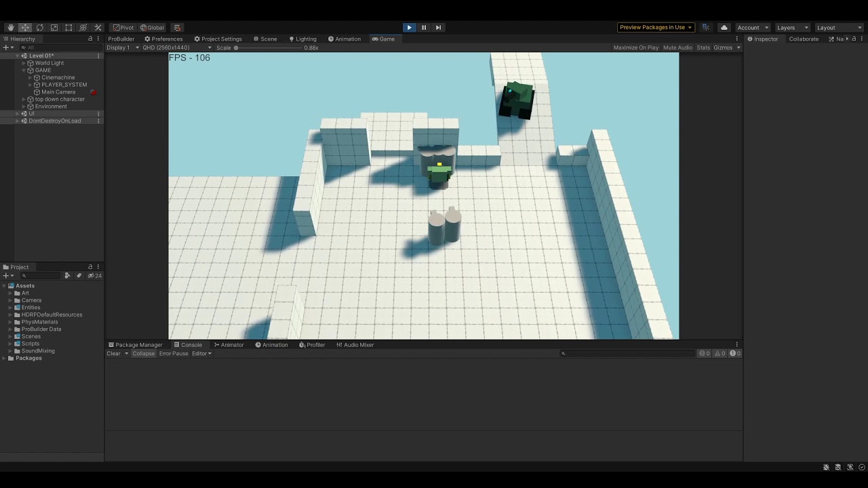868x488 pixels.
Task: Toggle Mute Audio in the Game view
Action: [x=677, y=47]
